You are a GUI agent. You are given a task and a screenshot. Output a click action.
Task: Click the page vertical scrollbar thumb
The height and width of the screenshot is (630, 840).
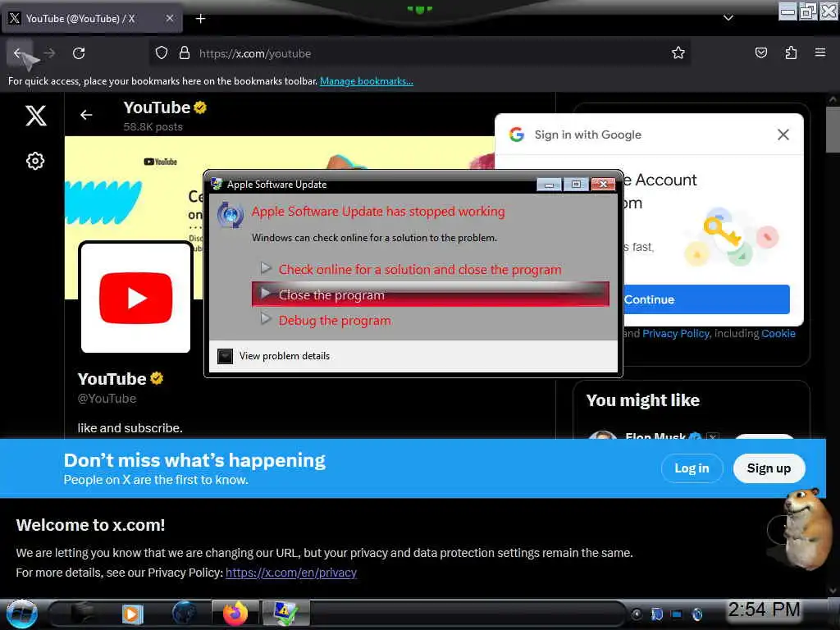pyautogui.click(x=833, y=129)
